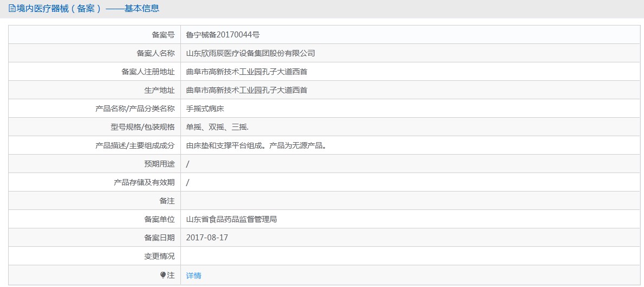Select the date 2017-08-17
The image size is (644, 287).
click(x=207, y=238)
